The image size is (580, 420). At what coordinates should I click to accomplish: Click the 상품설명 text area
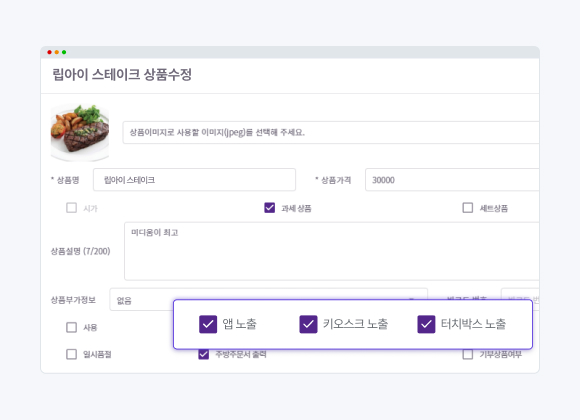(331, 251)
